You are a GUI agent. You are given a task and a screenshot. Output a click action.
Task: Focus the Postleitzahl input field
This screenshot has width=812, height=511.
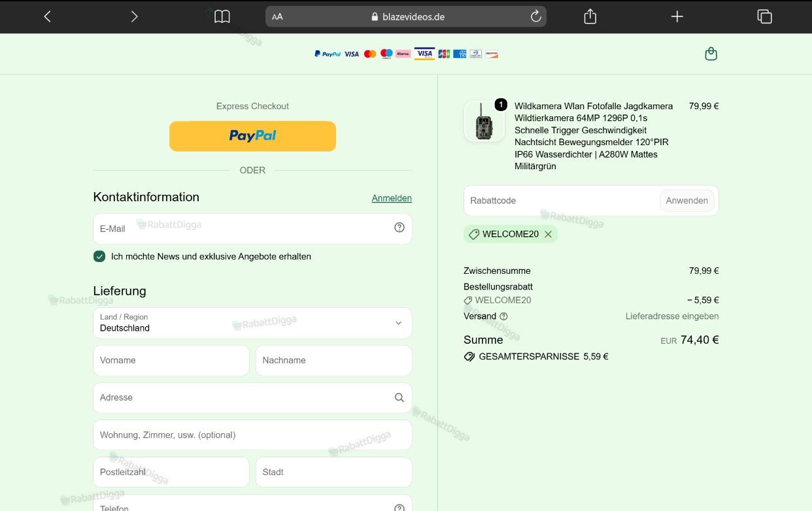tap(171, 472)
